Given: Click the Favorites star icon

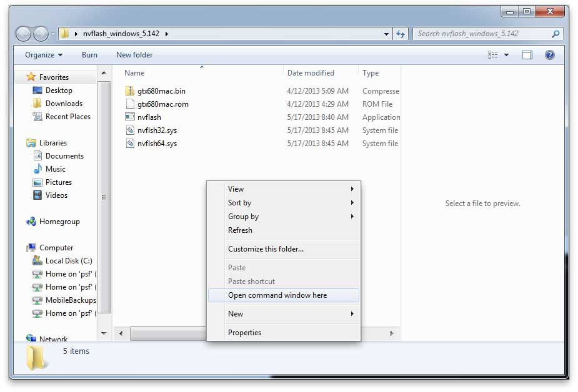Looking at the screenshot, I should (x=31, y=77).
